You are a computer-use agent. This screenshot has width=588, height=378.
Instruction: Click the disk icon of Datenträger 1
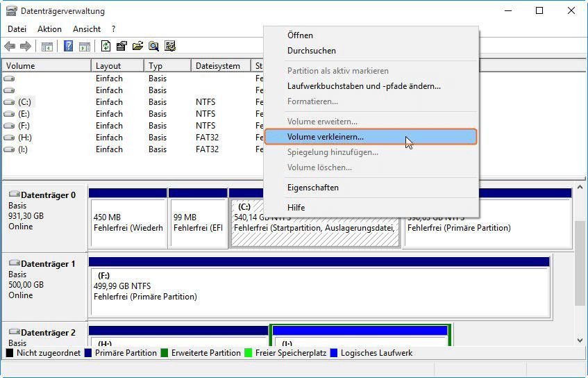click(15, 263)
